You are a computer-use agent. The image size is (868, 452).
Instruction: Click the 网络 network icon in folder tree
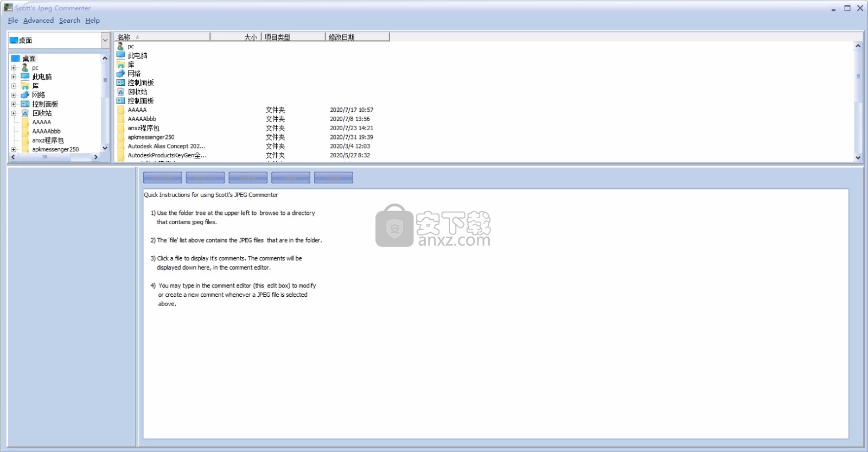25,95
